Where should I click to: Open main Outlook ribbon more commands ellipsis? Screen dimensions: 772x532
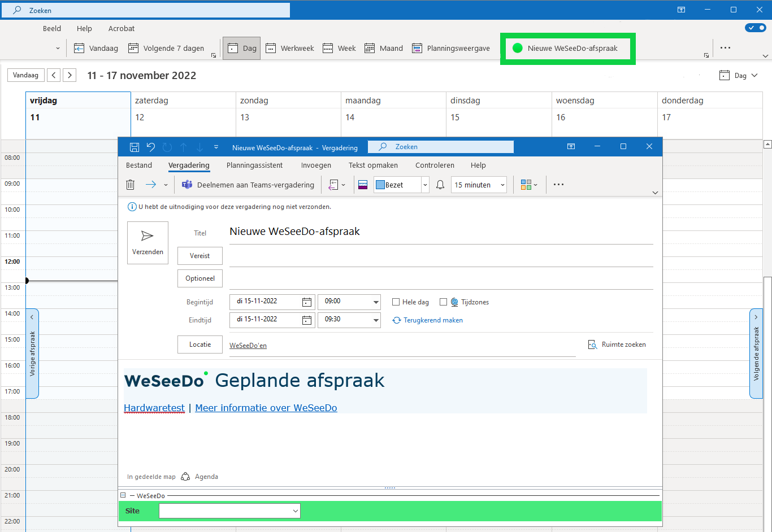point(726,48)
